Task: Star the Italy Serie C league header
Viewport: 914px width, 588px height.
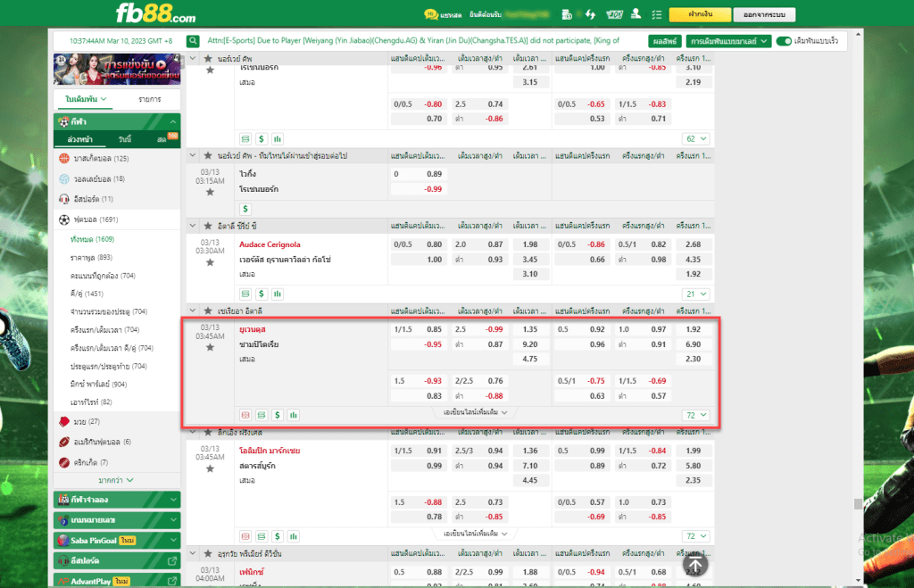Action: 207,226
